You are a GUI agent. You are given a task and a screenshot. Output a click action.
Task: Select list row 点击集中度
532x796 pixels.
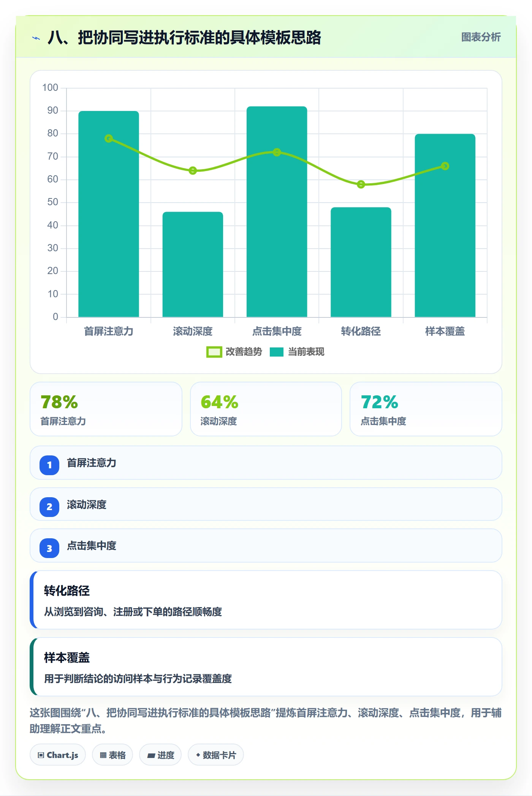pyautogui.click(x=266, y=546)
